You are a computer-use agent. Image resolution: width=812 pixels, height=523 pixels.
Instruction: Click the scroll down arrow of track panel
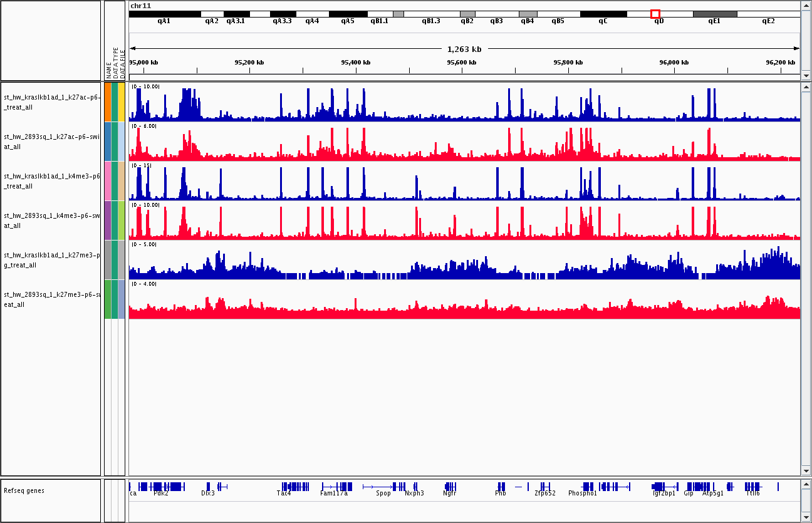[x=806, y=471]
